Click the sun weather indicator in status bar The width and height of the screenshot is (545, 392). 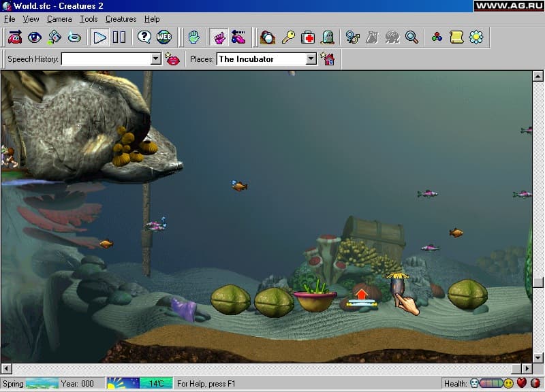coord(123,383)
